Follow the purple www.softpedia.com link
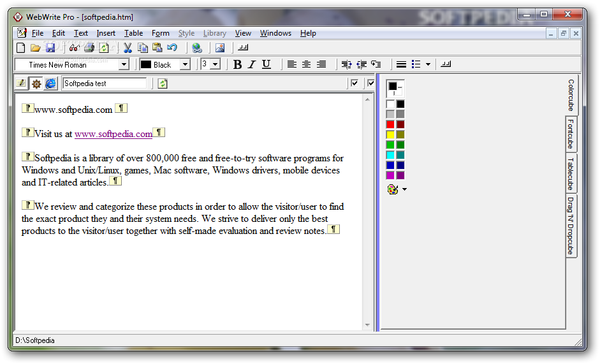The height and width of the screenshot is (364, 600). click(x=113, y=134)
